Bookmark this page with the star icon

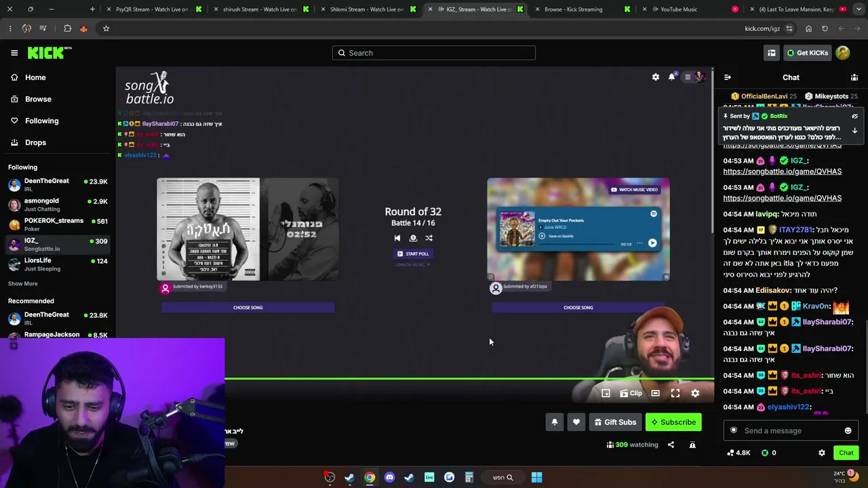click(x=106, y=28)
